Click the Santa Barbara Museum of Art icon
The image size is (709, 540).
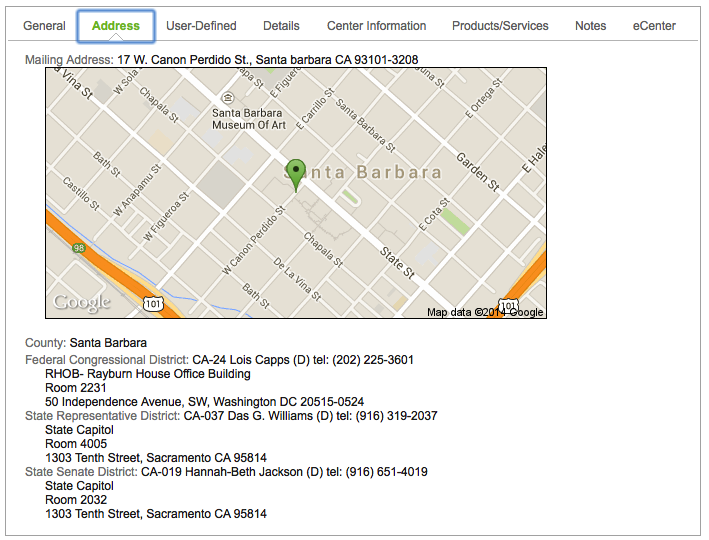[x=228, y=97]
